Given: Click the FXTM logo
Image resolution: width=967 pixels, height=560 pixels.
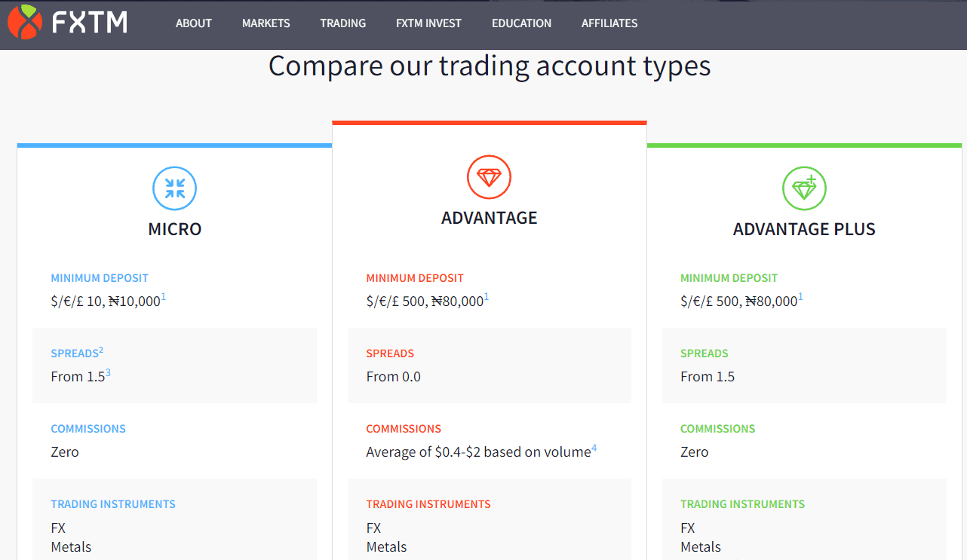Looking at the screenshot, I should click(x=68, y=23).
